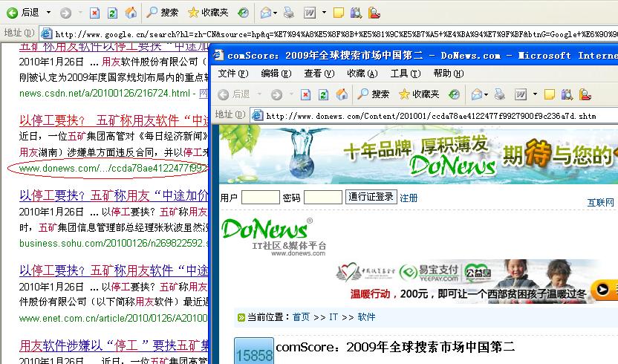Click Search button in Google window toolbar

pos(163,13)
